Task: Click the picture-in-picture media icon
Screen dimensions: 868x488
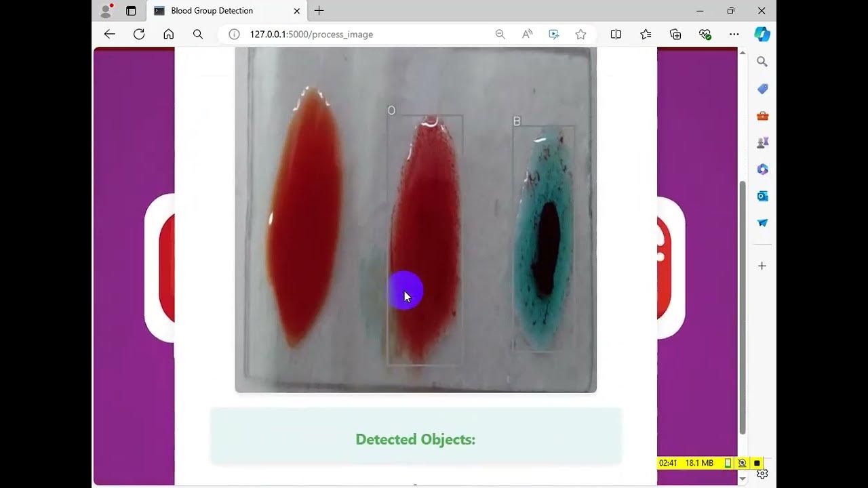Action: (x=554, y=34)
